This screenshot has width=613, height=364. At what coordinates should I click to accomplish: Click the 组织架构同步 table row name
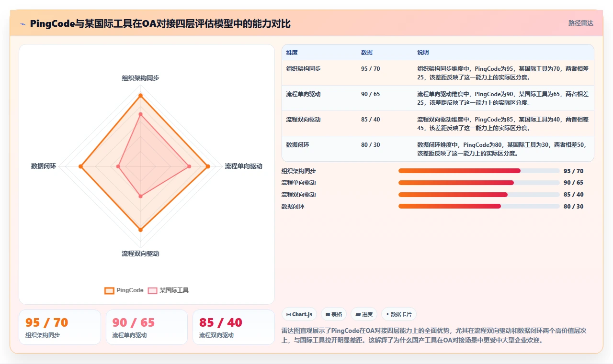[304, 69]
